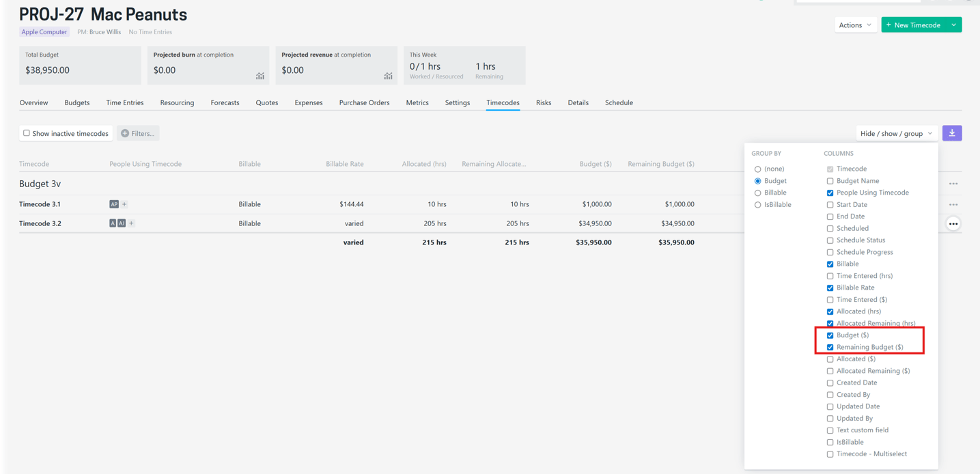Uncheck Budget ($) column
This screenshot has height=474, width=980.
coord(830,335)
